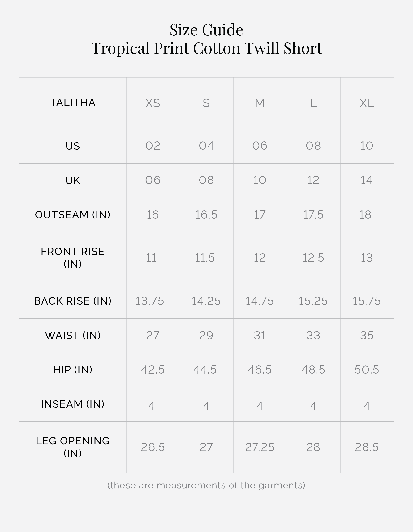Click the LEG OPENING (IN) row label
The image size is (413, 532).
pos(73,447)
